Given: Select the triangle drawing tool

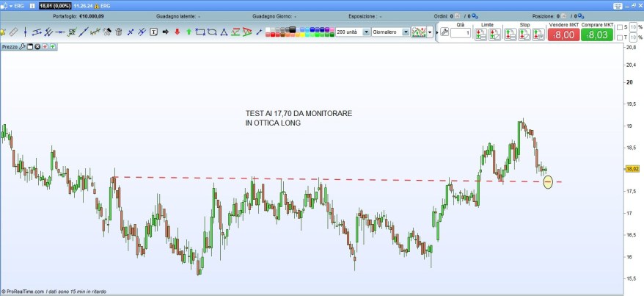Looking at the screenshot, I should [224, 32].
